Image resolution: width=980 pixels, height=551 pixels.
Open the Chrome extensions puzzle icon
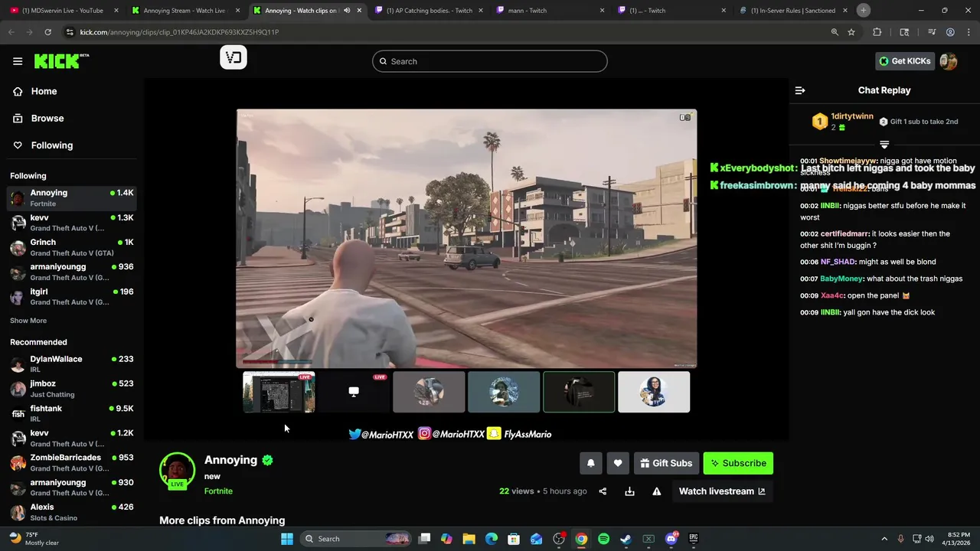[877, 32]
